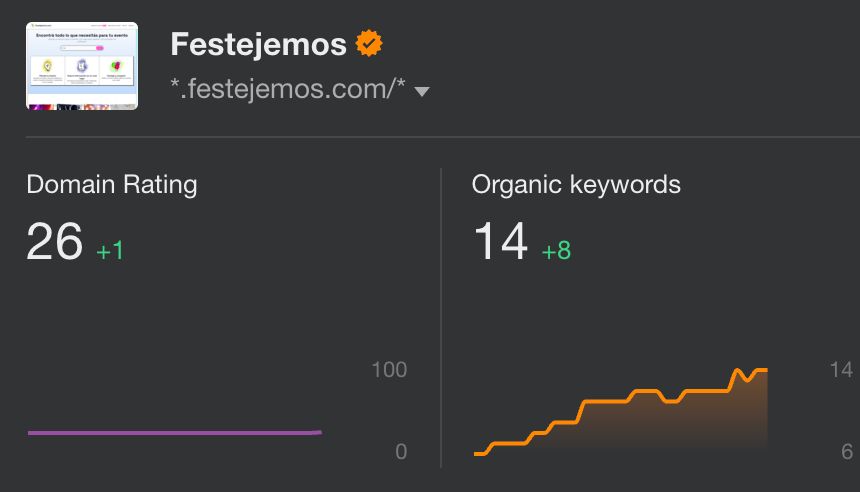Click the start of the orange keywords line
This screenshot has width=860, height=492.
click(476, 454)
